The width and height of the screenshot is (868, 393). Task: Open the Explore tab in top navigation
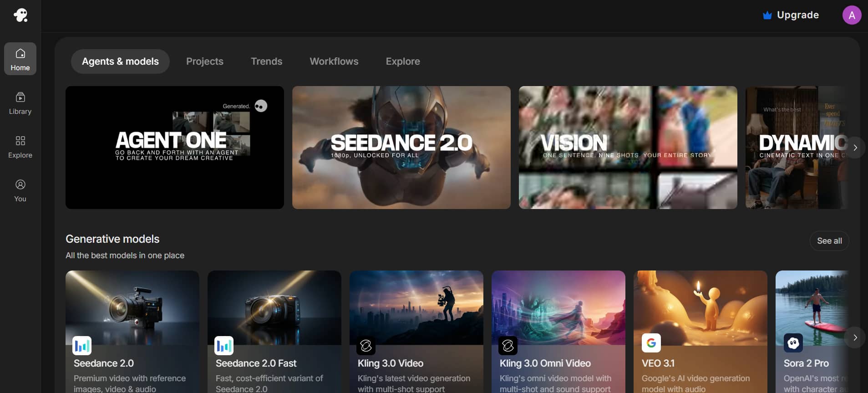coord(403,61)
